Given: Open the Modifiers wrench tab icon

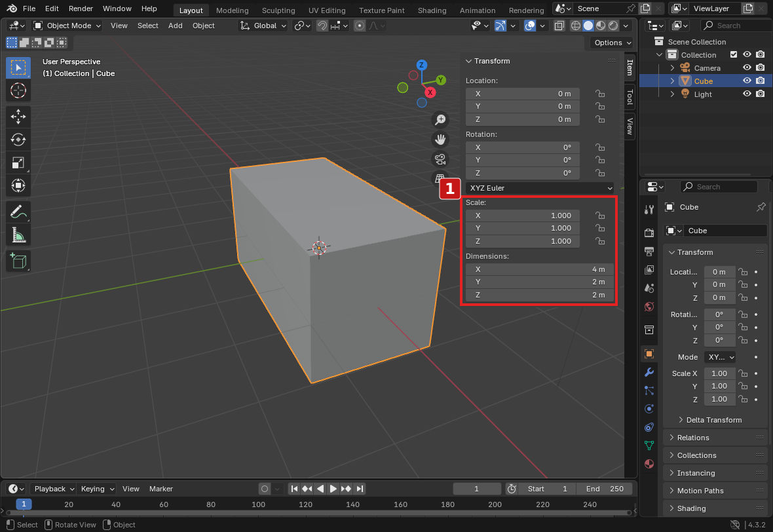Looking at the screenshot, I should [649, 372].
